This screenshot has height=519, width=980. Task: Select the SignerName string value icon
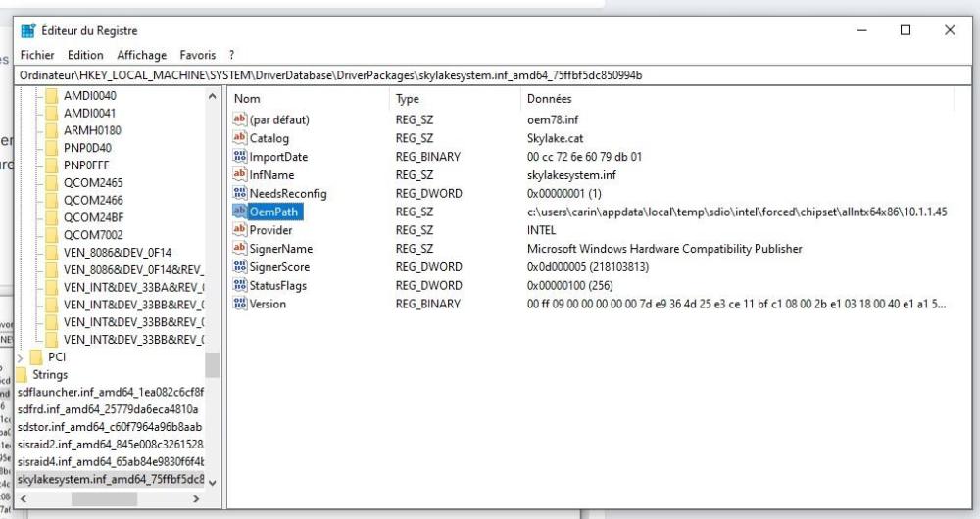[239, 249]
